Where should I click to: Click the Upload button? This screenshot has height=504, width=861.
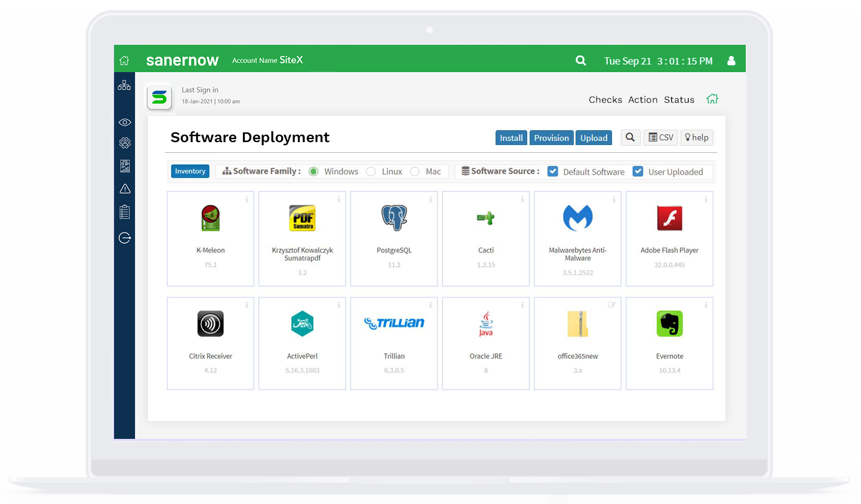[x=594, y=138]
